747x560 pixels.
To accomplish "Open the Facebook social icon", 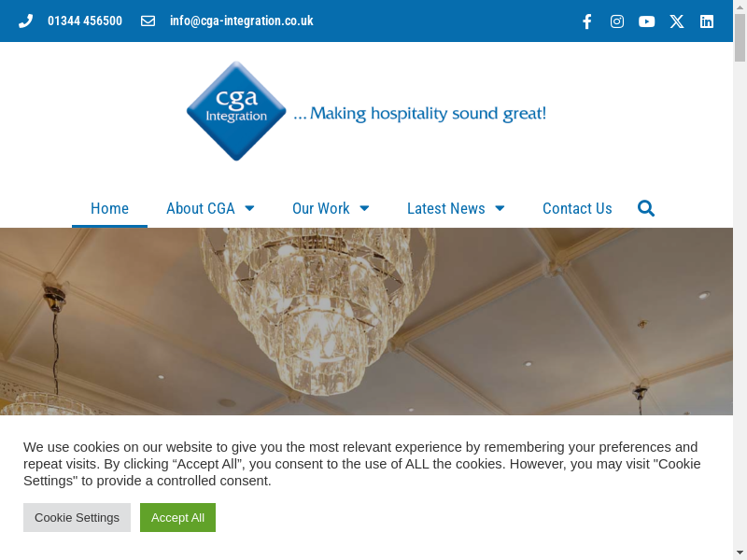I will 587,21.
